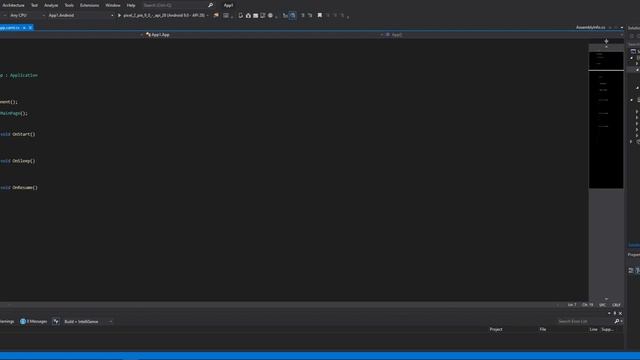Viewport: 640px width, 360px height.
Task: Click the Error List search magnifier icon
Action: pyautogui.click(x=616, y=322)
